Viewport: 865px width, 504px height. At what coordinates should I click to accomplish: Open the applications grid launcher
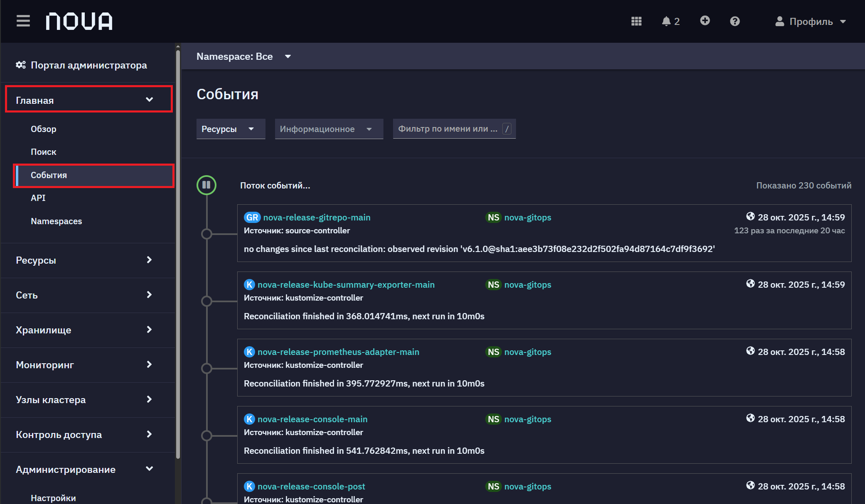(x=636, y=21)
